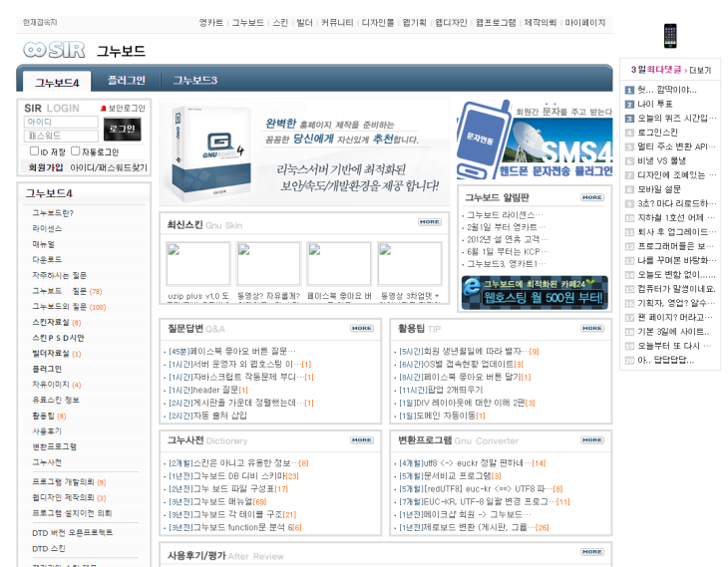Click the MORE icon in 질문답변 Q&A section

point(361,328)
